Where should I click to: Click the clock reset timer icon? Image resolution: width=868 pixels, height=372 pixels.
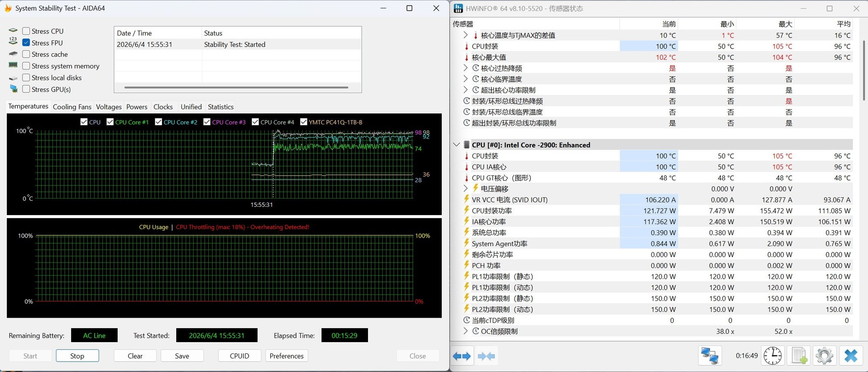[x=773, y=356]
